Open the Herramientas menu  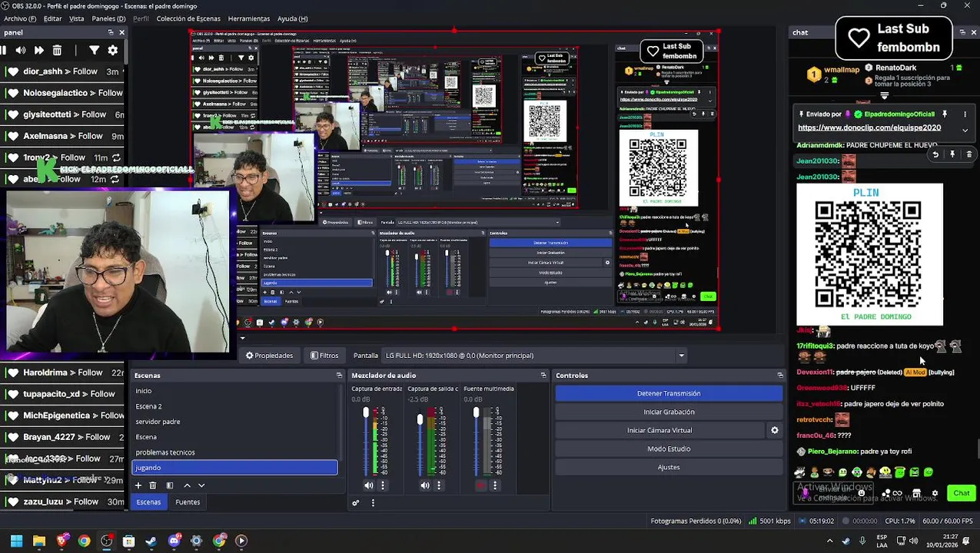[x=249, y=18]
